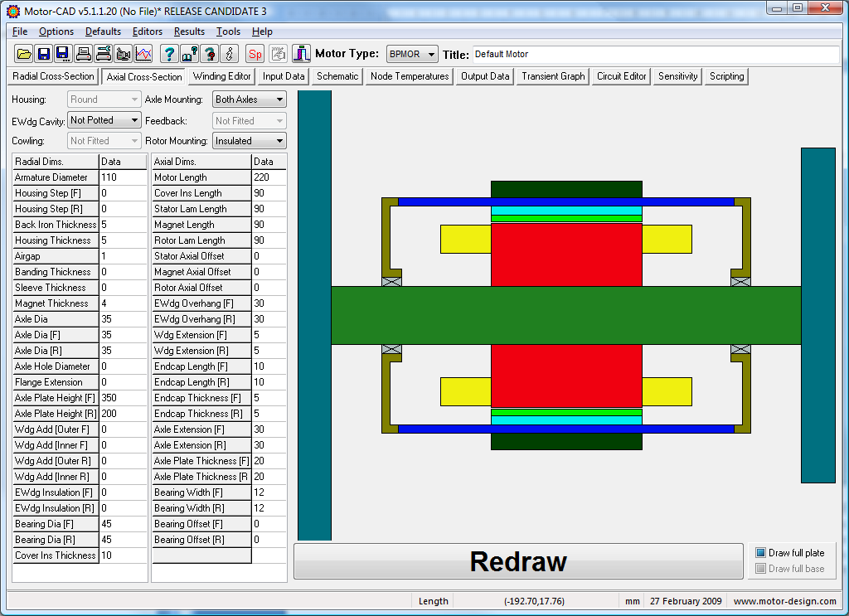Click the Motor Length value field
The width and height of the screenshot is (849, 616).
click(269, 177)
